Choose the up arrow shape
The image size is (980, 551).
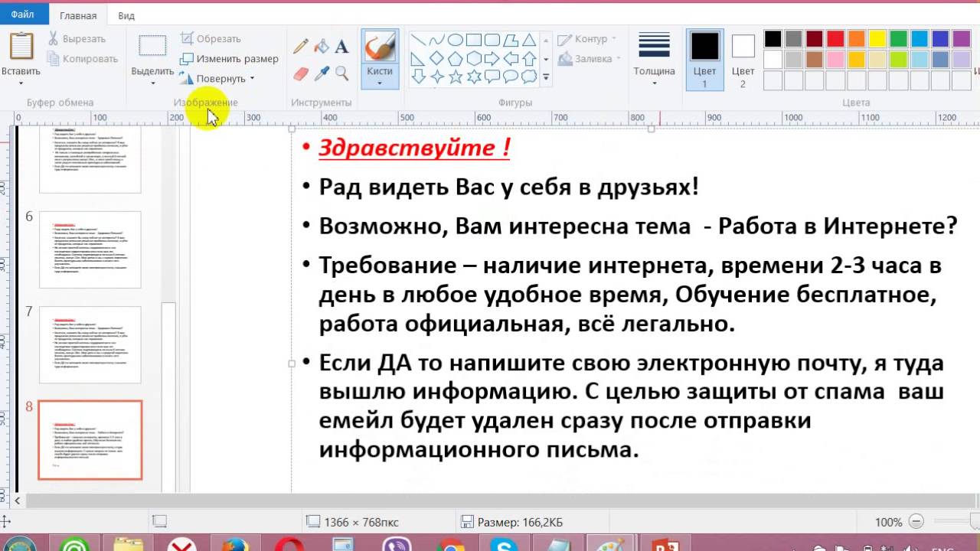pyautogui.click(x=529, y=59)
